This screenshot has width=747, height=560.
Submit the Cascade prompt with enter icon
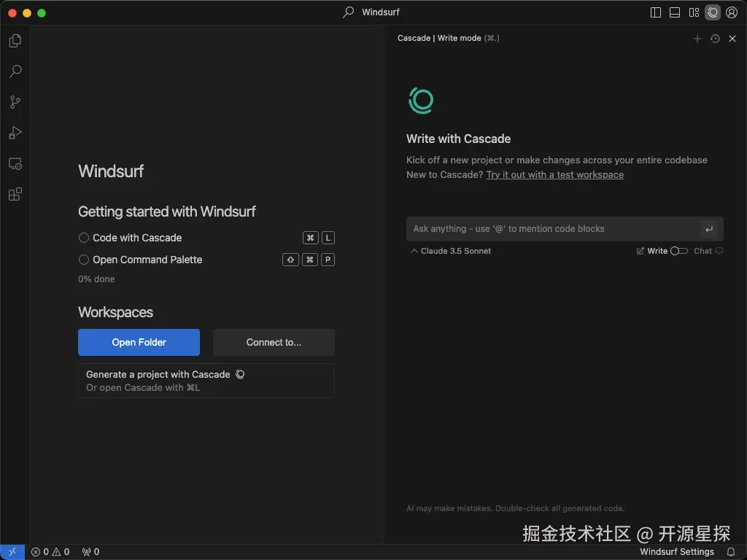click(x=709, y=229)
